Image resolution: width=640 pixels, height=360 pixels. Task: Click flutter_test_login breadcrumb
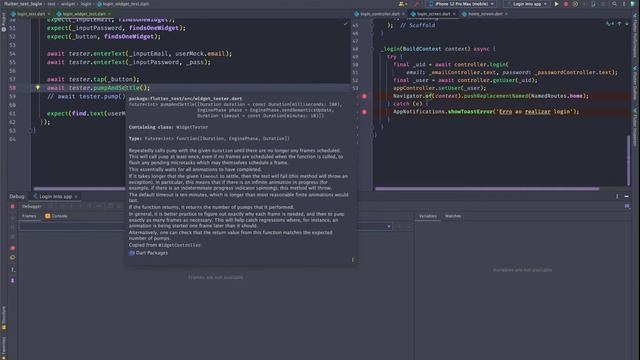click(x=23, y=4)
